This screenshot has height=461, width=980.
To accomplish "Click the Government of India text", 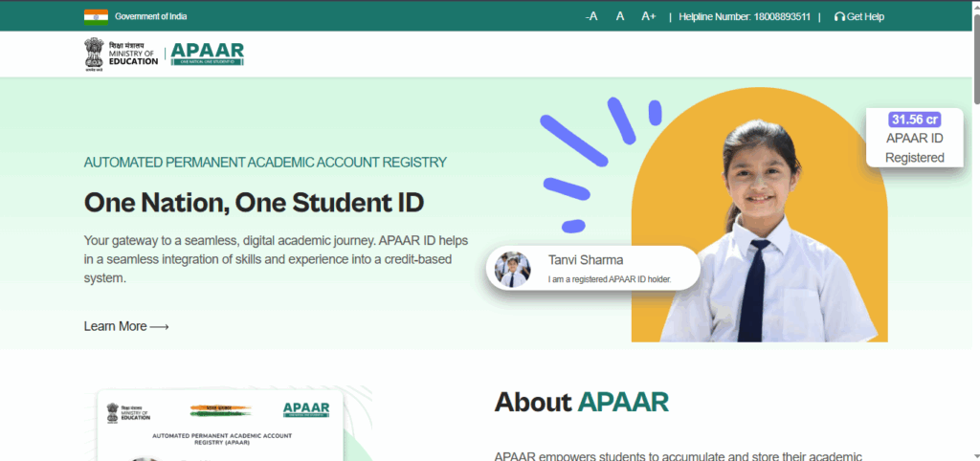I will 152,16.
